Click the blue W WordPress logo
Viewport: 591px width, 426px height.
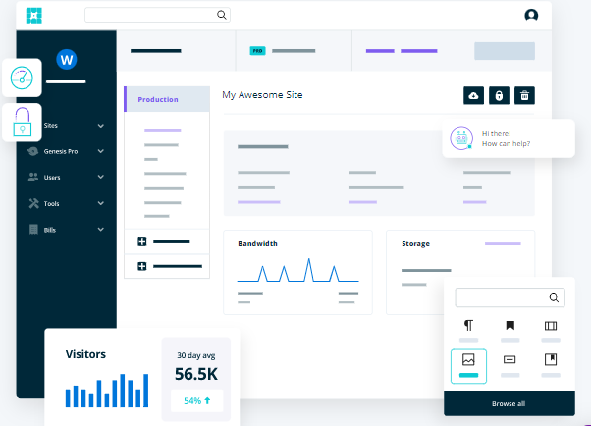pos(67,60)
